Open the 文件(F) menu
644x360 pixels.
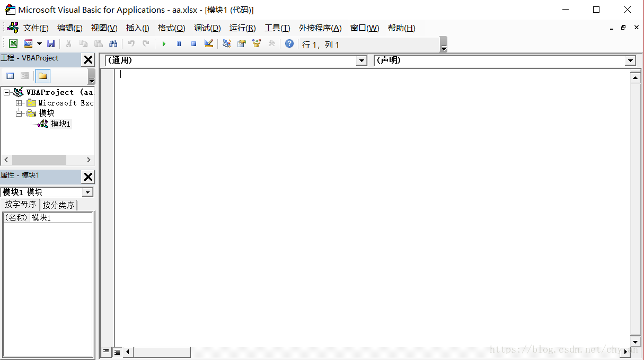[x=36, y=28]
